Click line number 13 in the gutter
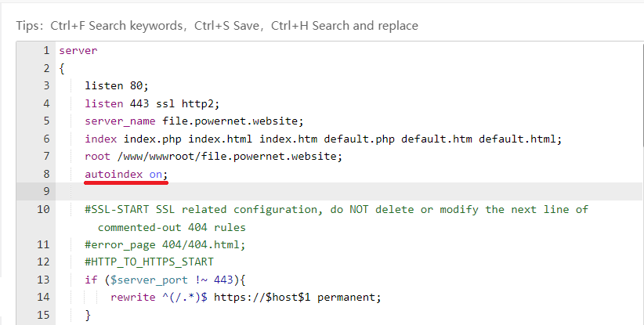 point(43,280)
